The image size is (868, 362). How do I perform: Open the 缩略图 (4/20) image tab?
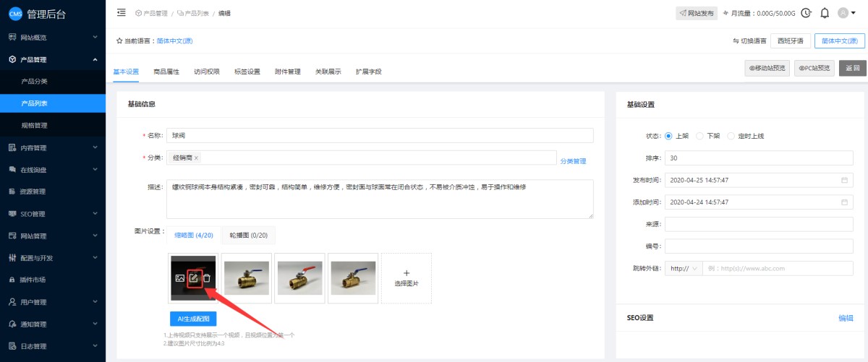click(x=194, y=235)
